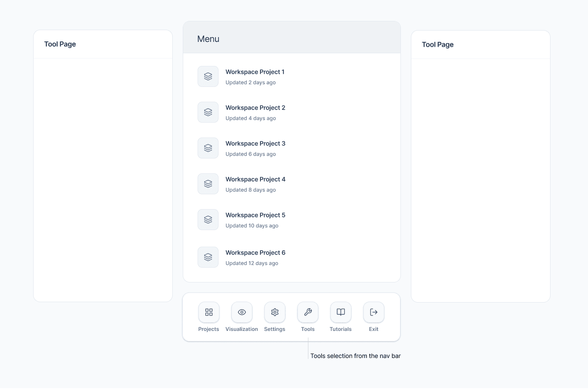Viewport: 588px width, 389px height.
Task: Click Workspace Project 1 layers icon
Action: (208, 76)
